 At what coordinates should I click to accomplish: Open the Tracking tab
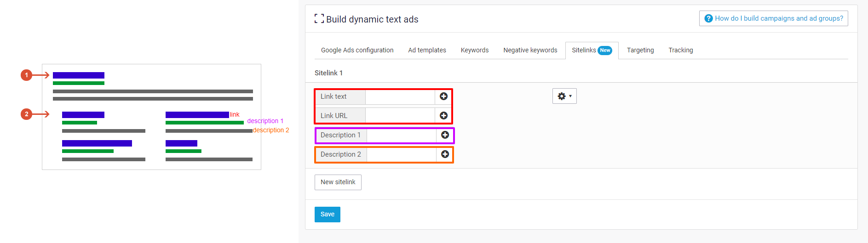coord(680,51)
